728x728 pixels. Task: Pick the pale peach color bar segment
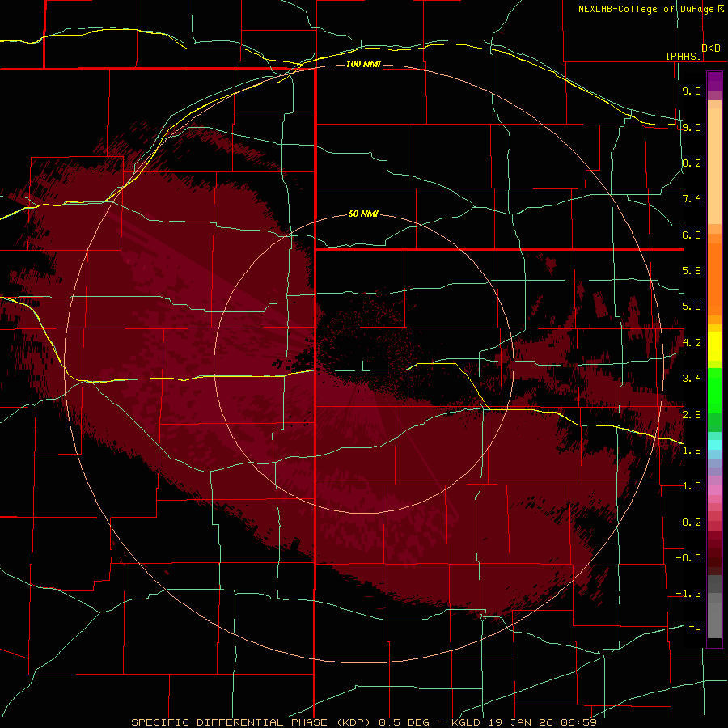(x=714, y=166)
